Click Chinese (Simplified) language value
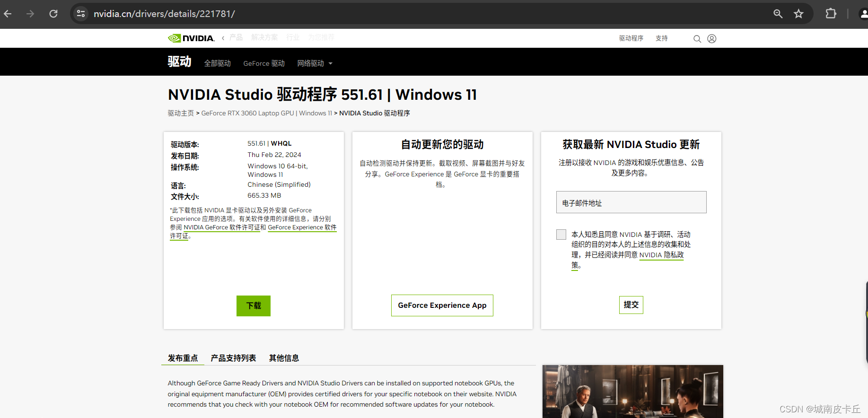Image resolution: width=868 pixels, height=418 pixels. coord(279,184)
